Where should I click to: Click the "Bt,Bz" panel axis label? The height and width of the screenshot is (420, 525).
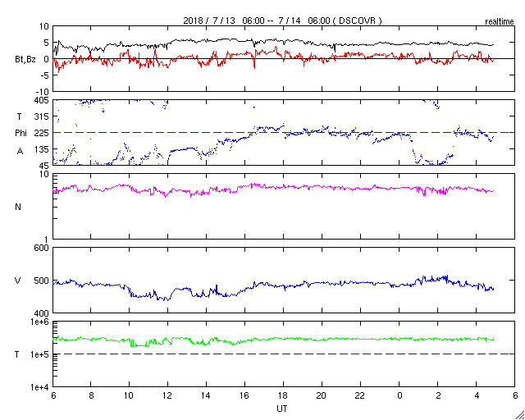[x=25, y=61]
